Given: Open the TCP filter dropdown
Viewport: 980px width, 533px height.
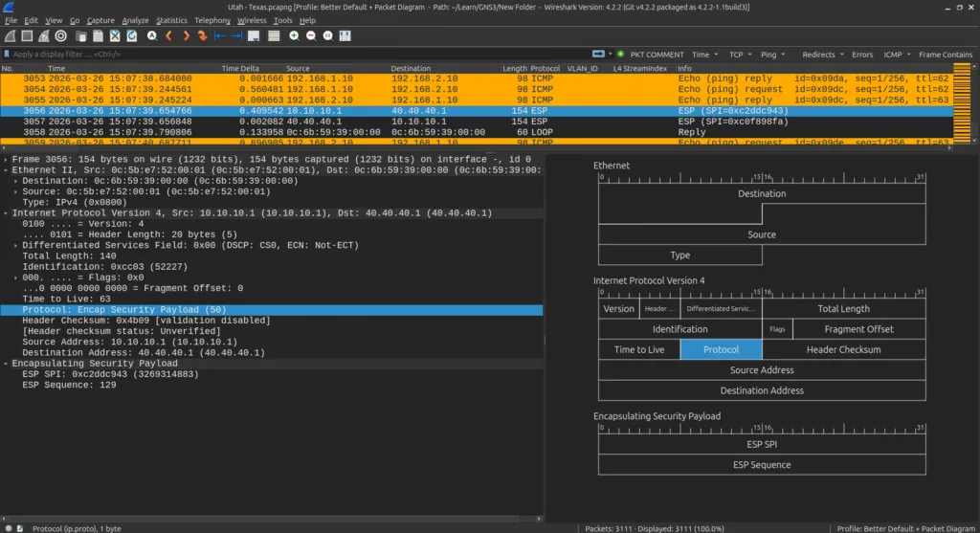Looking at the screenshot, I should click(x=740, y=55).
